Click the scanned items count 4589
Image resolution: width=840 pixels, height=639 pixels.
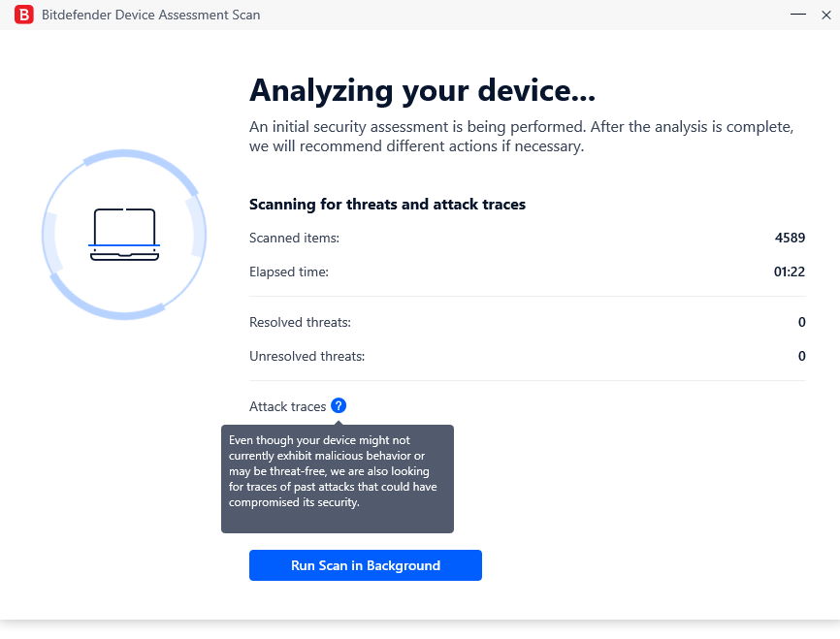click(x=790, y=238)
